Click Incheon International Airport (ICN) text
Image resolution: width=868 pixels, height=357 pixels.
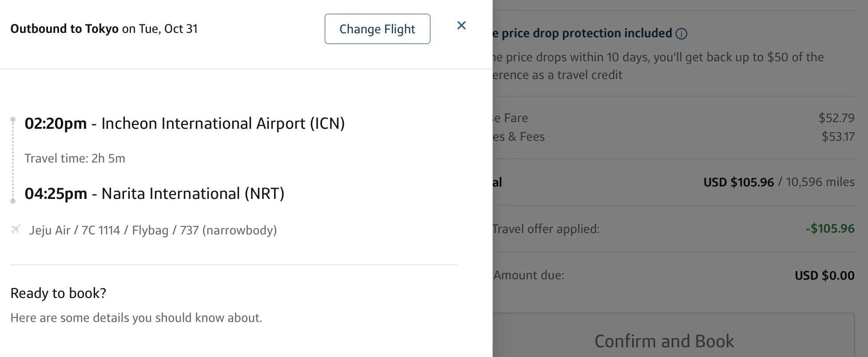(x=223, y=123)
